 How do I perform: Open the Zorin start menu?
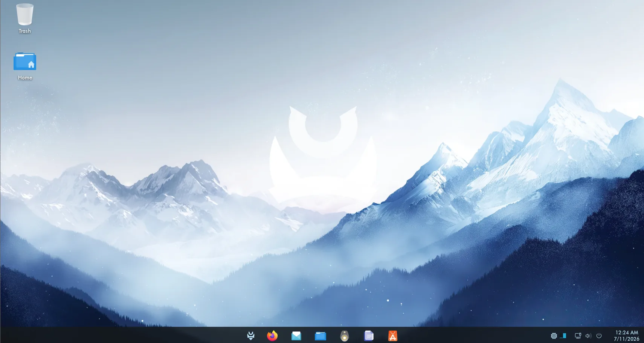(x=251, y=335)
